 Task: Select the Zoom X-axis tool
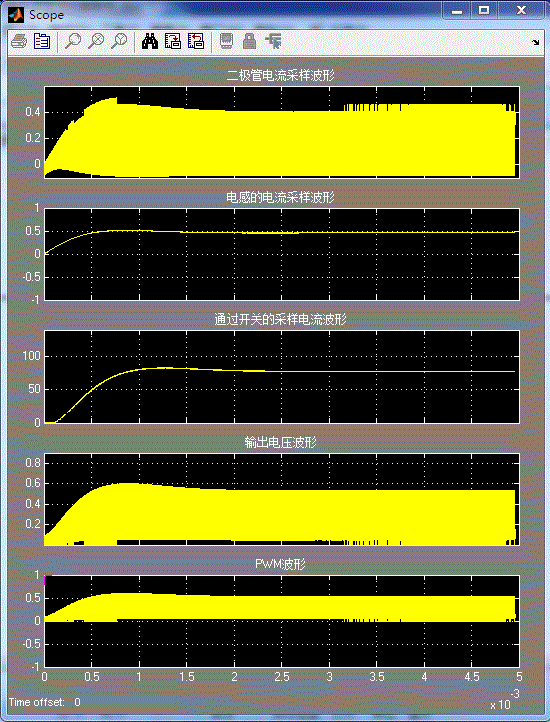(96, 42)
